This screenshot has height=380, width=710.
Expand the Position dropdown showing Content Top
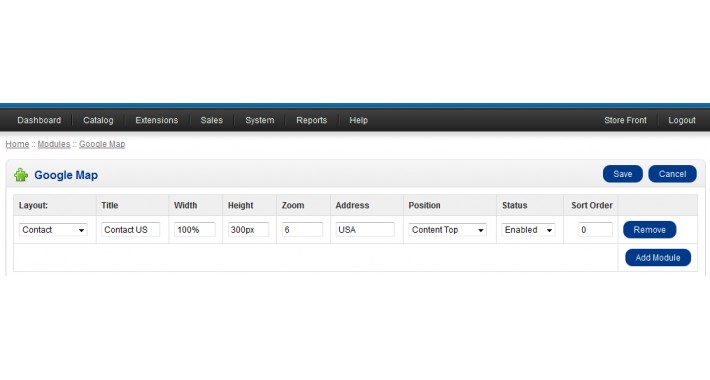447,230
